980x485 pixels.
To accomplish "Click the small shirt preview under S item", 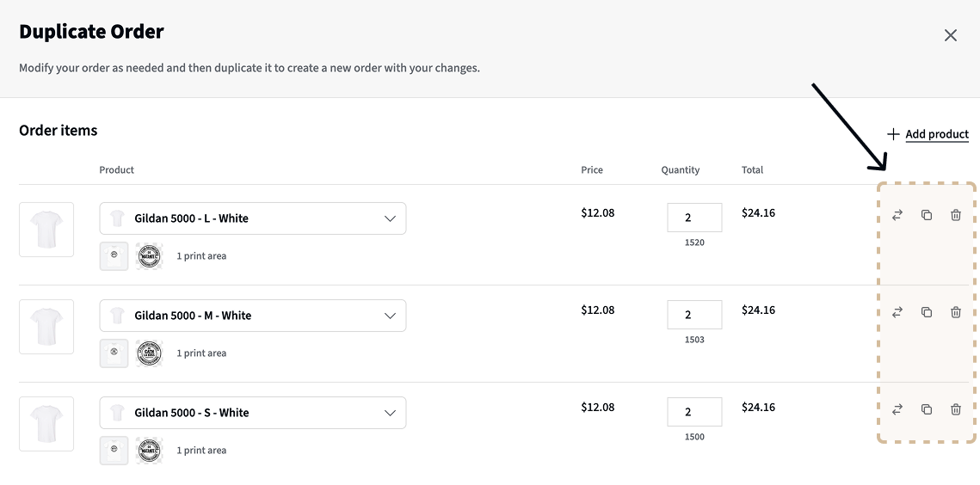I will tap(114, 451).
